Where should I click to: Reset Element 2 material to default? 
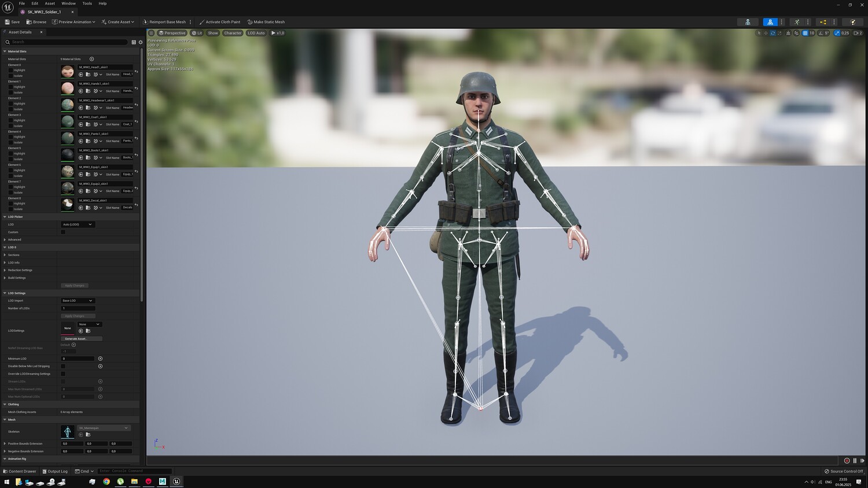pyautogui.click(x=137, y=105)
